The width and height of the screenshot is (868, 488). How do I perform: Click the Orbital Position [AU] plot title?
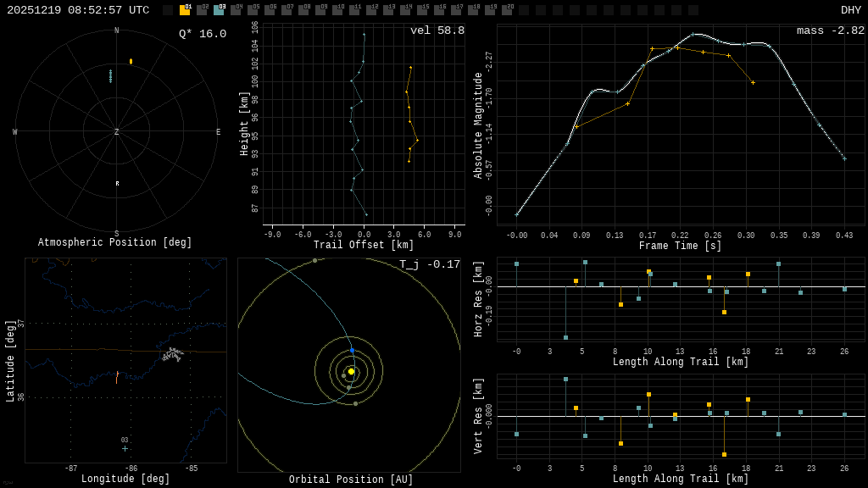click(x=351, y=480)
